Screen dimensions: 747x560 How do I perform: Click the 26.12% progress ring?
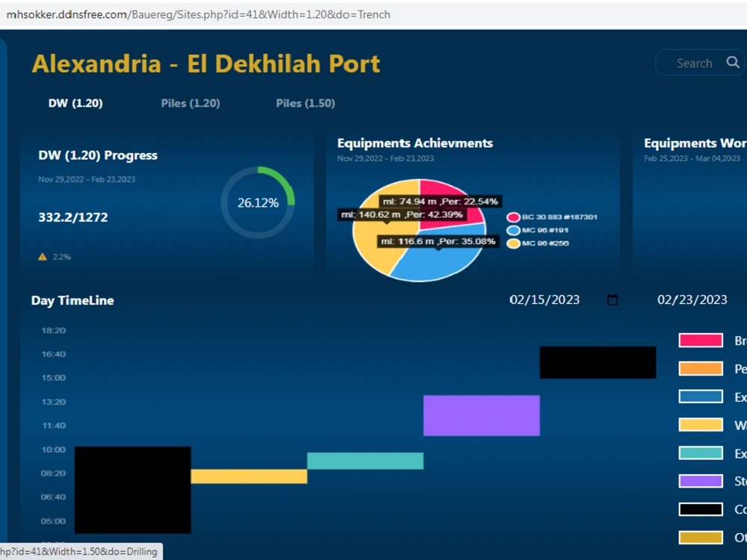tap(257, 202)
